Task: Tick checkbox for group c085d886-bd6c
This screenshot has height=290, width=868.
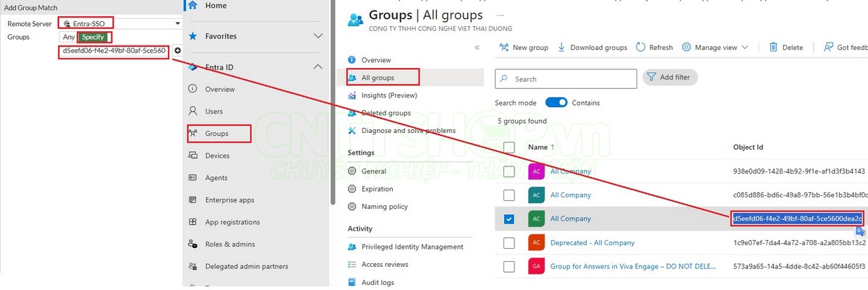Action: pos(509,195)
